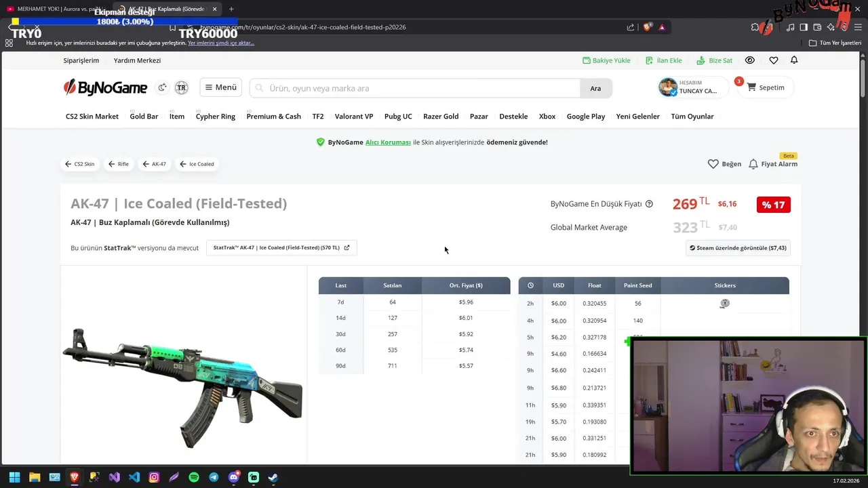Open the Siparişlerim link
Image resolution: width=868 pixels, height=488 pixels.
coord(81,60)
